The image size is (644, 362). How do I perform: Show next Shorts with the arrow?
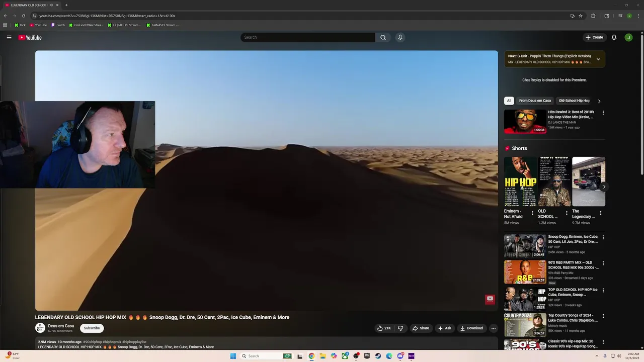pyautogui.click(x=604, y=187)
